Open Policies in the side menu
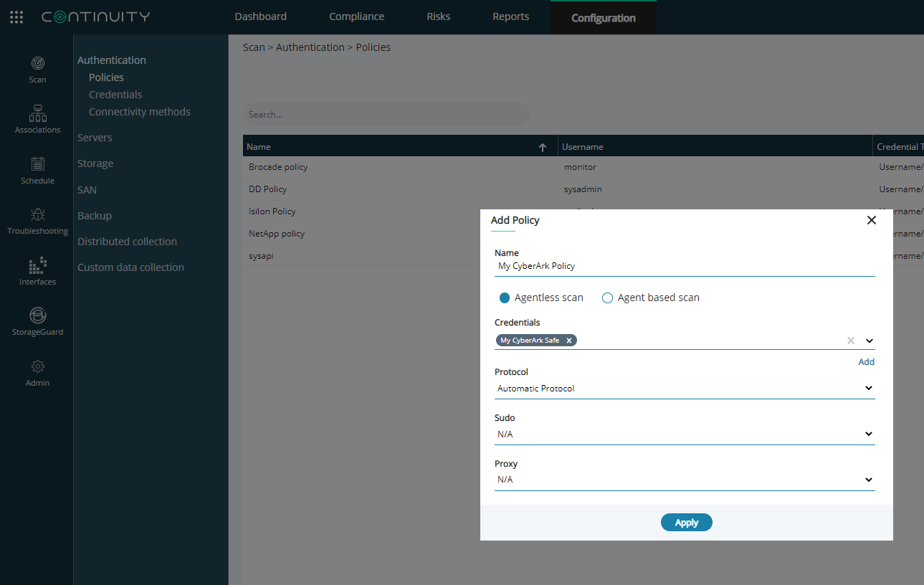This screenshot has height=585, width=924. 106,77
